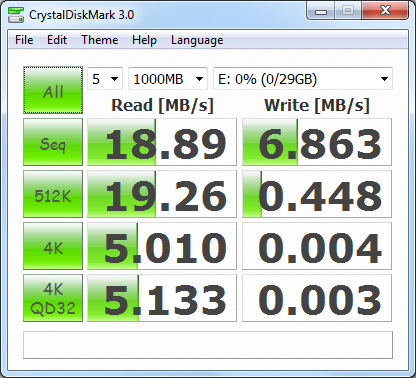Click the empty comment field at bottom
Screen dimensions: 416x378
208,345
